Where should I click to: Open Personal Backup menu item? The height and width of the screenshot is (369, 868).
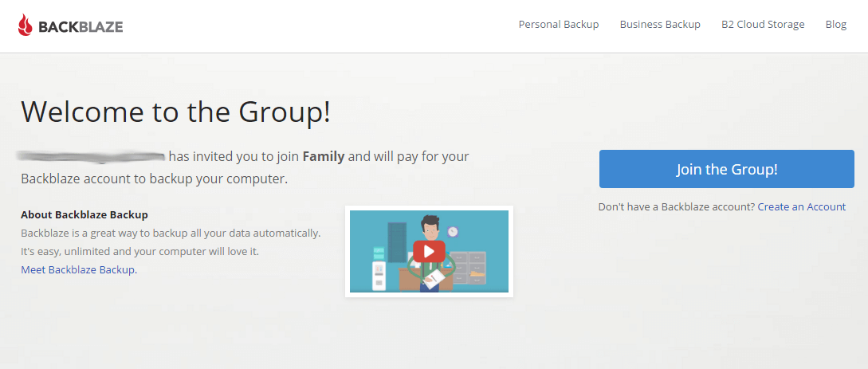coord(559,25)
